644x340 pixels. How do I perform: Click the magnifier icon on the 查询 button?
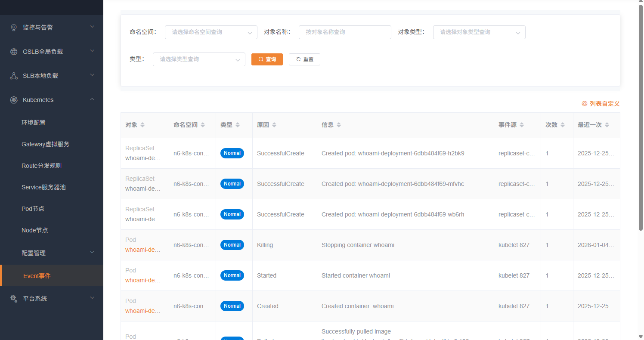tap(260, 59)
